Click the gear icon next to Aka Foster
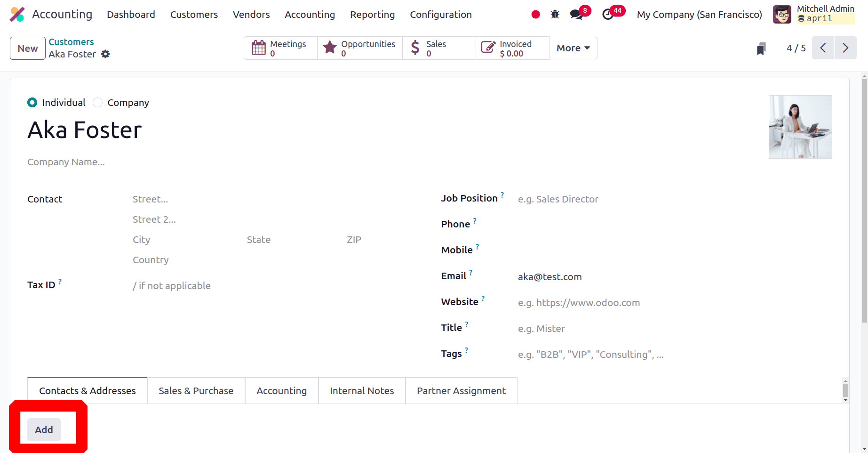868x453 pixels. (x=106, y=54)
